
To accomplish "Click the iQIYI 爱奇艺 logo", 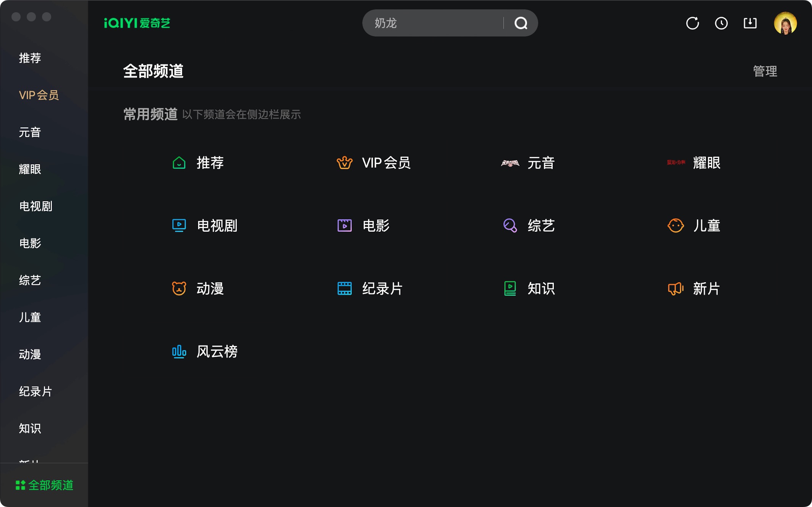I will tap(137, 23).
